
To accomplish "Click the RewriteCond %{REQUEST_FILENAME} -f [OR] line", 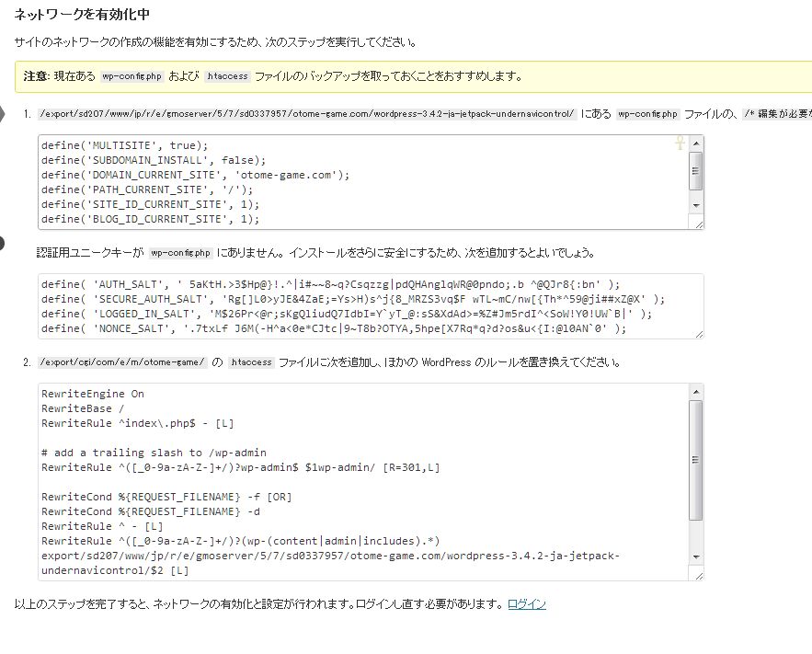I will tap(166, 497).
